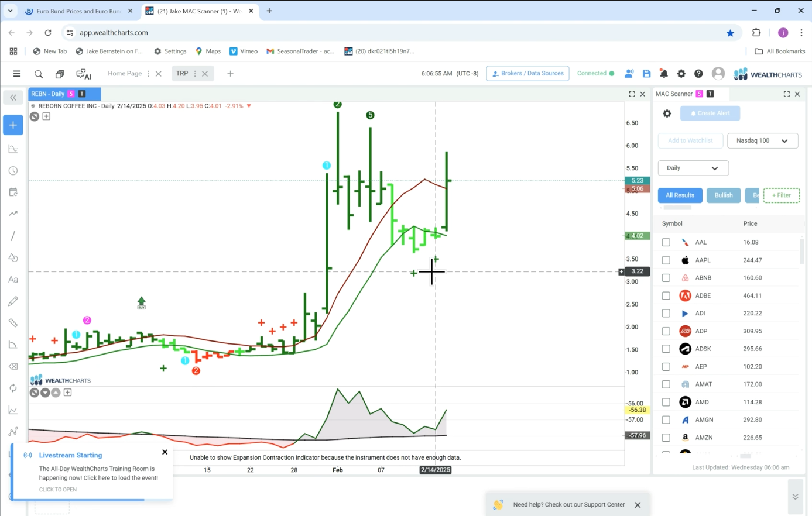Expand collapsed panel chevron at bottom right
Image resolution: width=812 pixels, height=516 pixels.
[795, 497]
